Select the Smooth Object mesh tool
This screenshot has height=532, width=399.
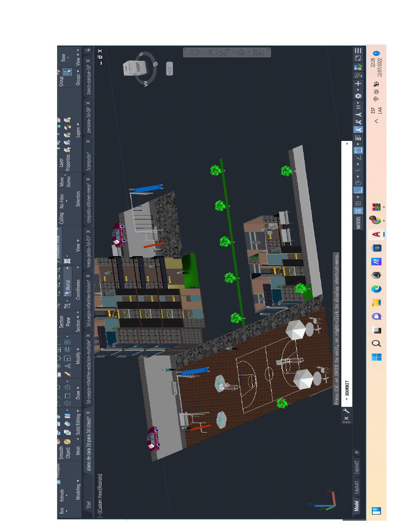point(64,453)
